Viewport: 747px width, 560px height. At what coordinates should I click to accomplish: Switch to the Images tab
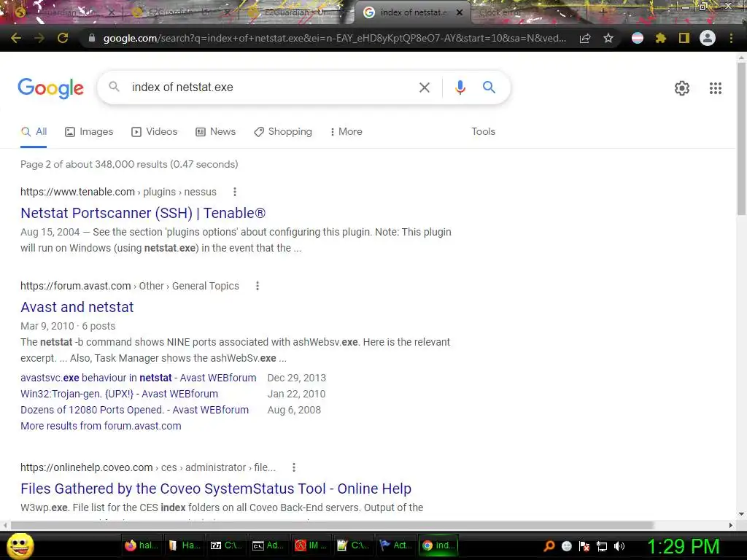coord(89,132)
